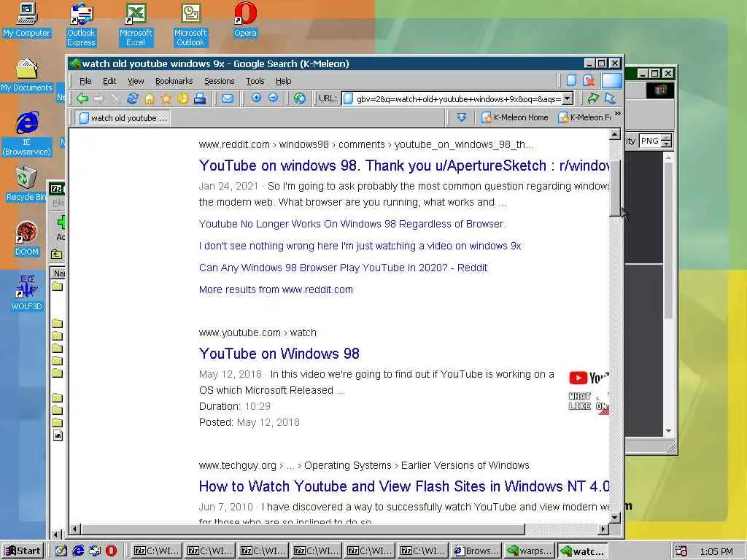
Task: Open the Tools menu
Action: tap(255, 81)
